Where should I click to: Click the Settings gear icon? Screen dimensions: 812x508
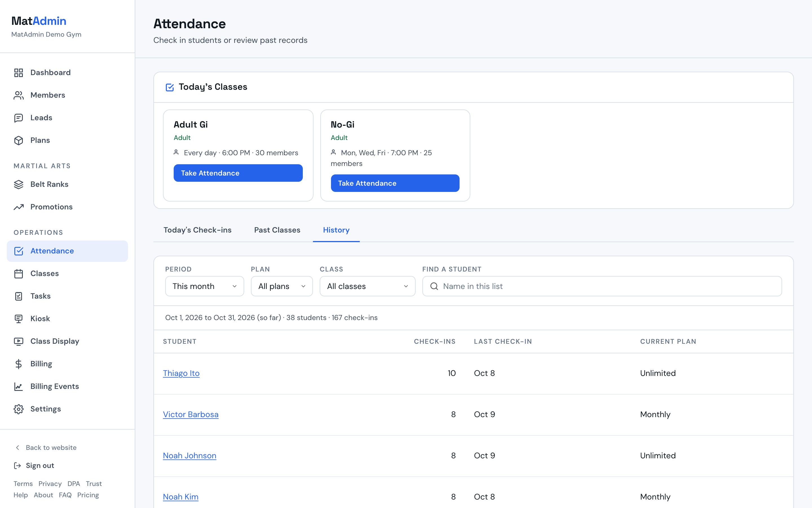(x=18, y=409)
